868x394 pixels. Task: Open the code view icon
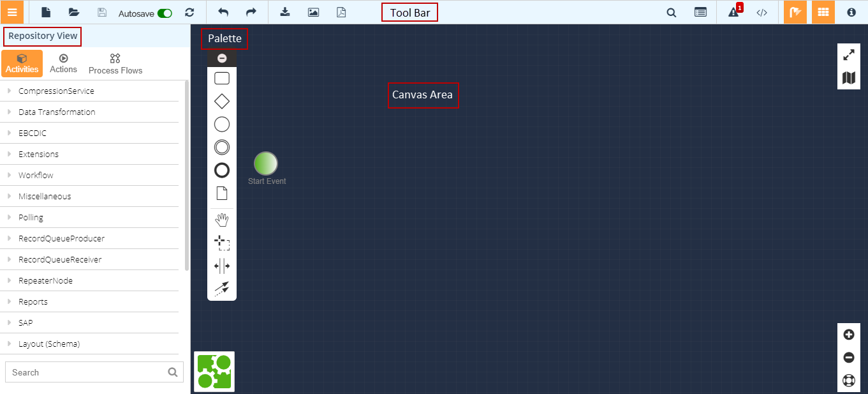click(x=761, y=12)
